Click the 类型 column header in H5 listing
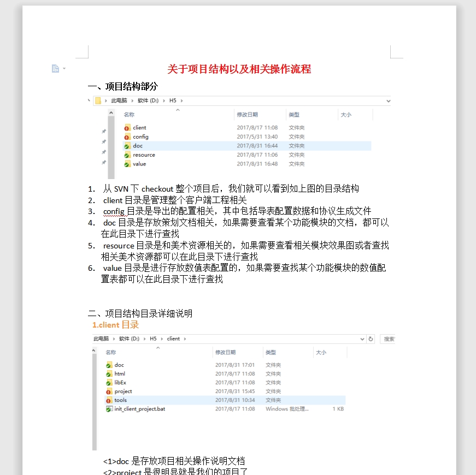476x475 pixels. click(294, 115)
